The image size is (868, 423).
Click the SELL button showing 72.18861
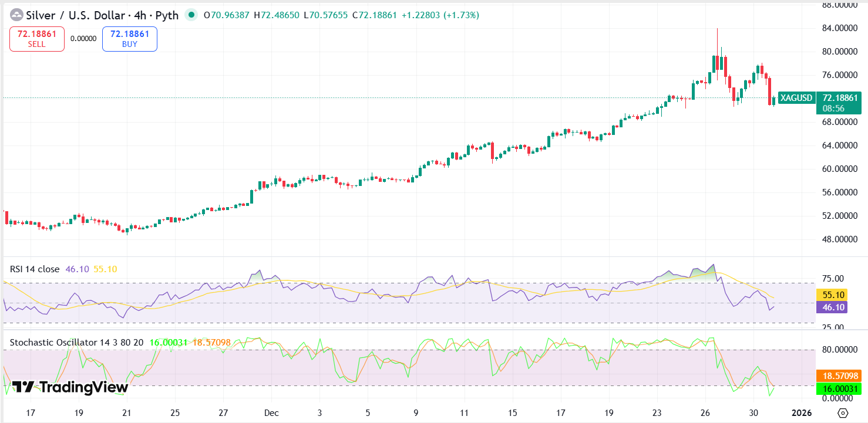click(36, 39)
